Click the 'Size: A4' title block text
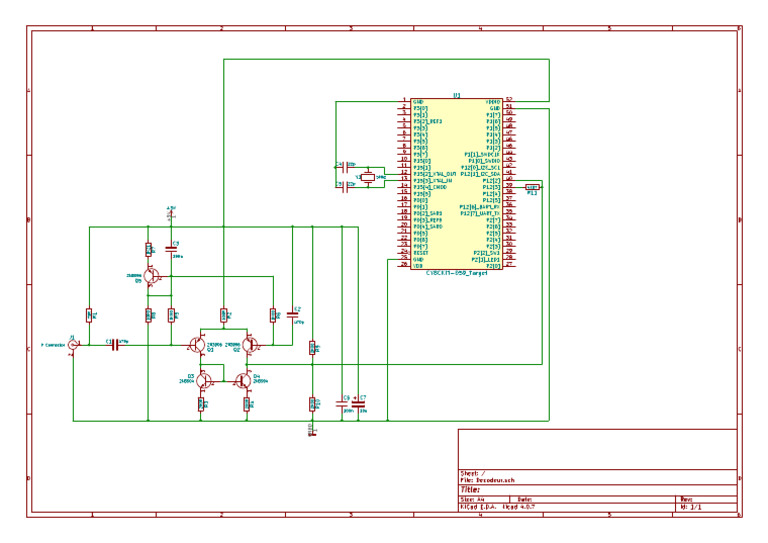 (x=473, y=499)
